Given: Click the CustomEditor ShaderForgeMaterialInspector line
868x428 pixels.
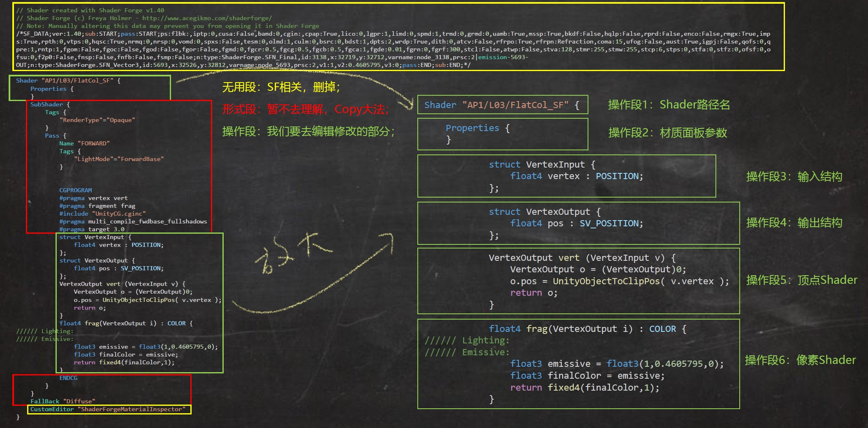Looking at the screenshot, I should pyautogui.click(x=108, y=409).
